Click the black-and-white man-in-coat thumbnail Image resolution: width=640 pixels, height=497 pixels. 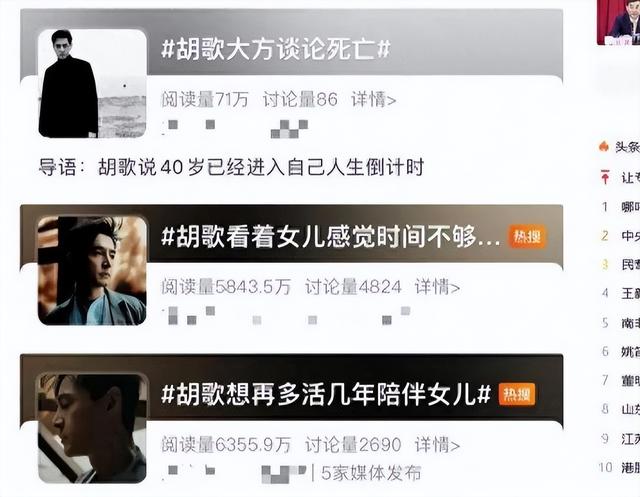tap(92, 83)
